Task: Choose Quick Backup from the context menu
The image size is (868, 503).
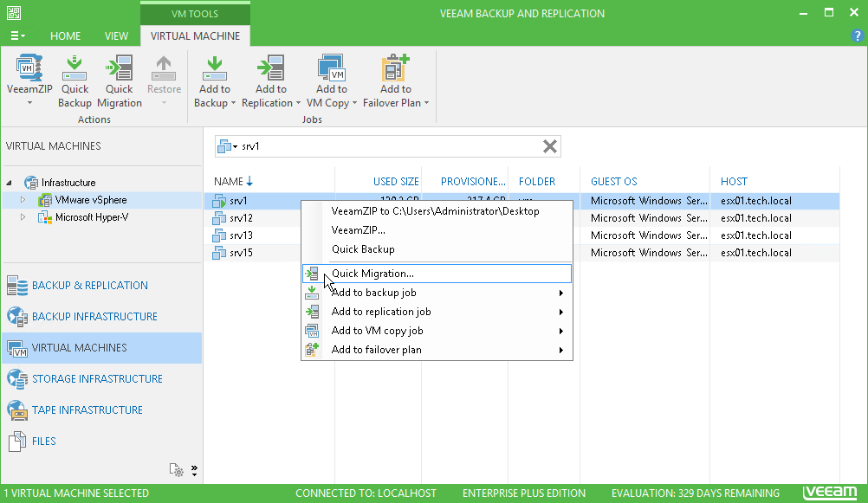Action: point(437,249)
